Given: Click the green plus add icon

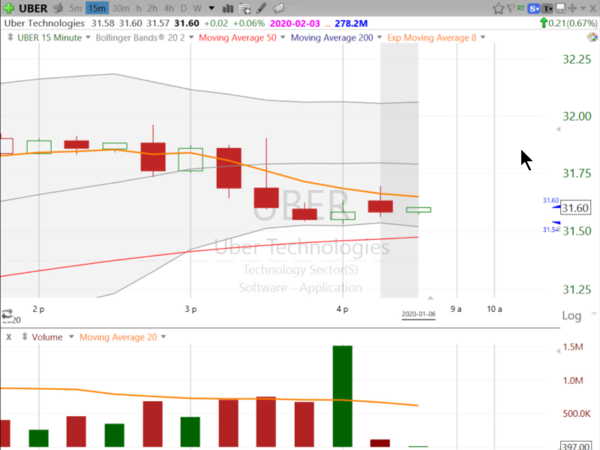Looking at the screenshot, I should [x=8, y=8].
